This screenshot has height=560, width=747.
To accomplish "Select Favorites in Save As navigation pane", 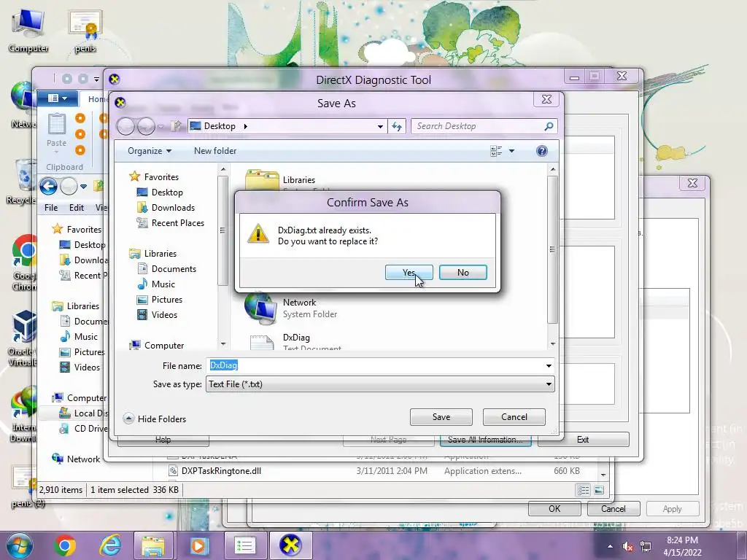I will point(161,176).
